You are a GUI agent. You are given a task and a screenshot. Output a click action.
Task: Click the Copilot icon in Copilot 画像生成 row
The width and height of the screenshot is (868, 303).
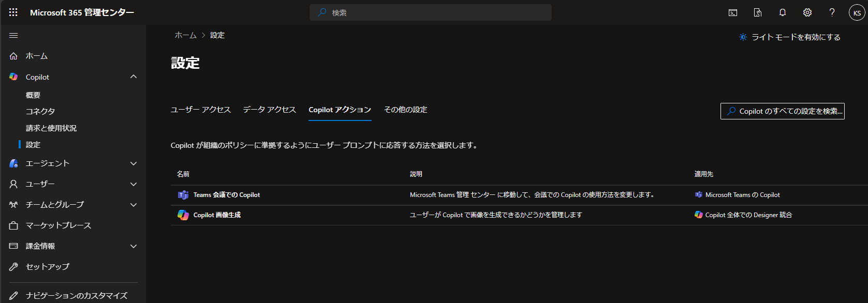point(183,215)
